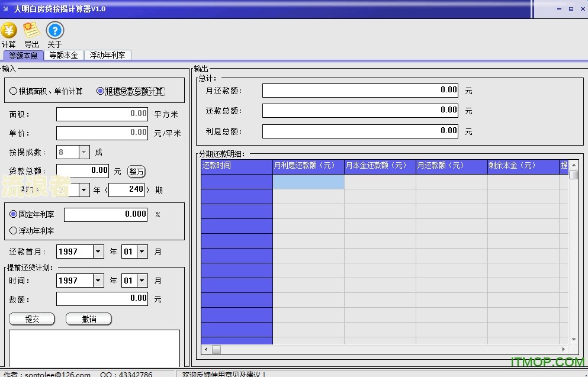
Task: Click the app icon in title bar
Action: (5, 9)
